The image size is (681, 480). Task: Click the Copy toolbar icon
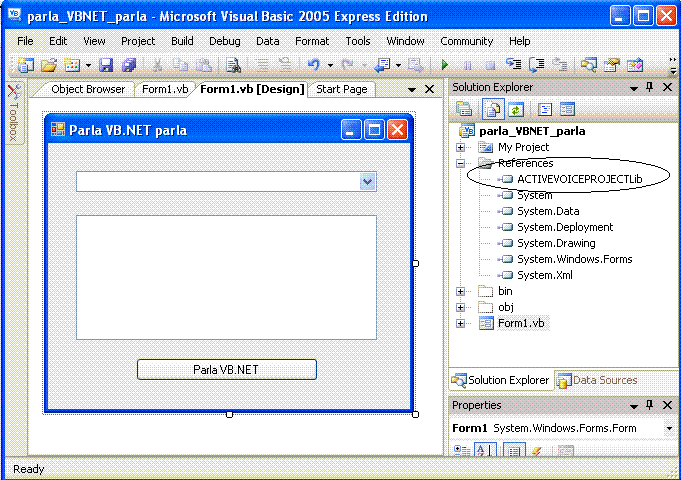click(180, 65)
